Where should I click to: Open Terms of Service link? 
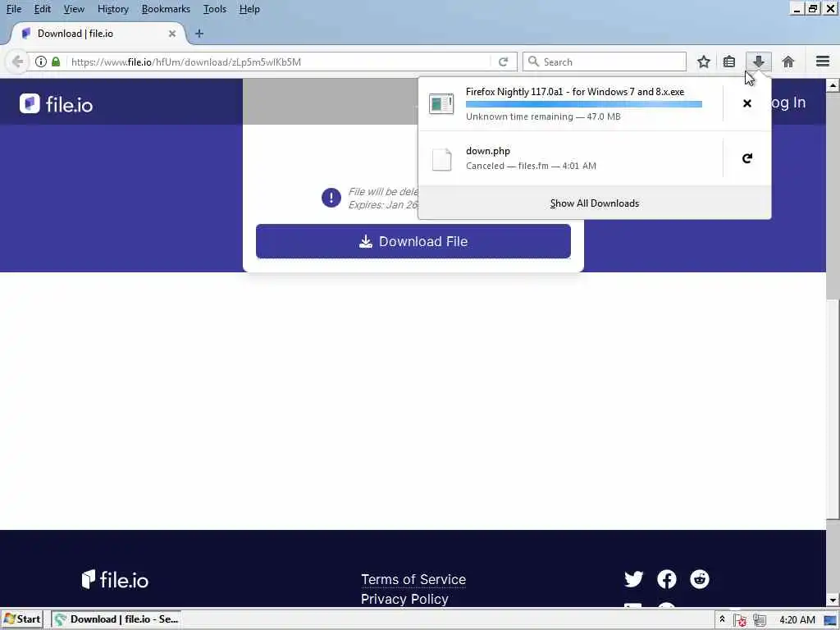pos(413,580)
